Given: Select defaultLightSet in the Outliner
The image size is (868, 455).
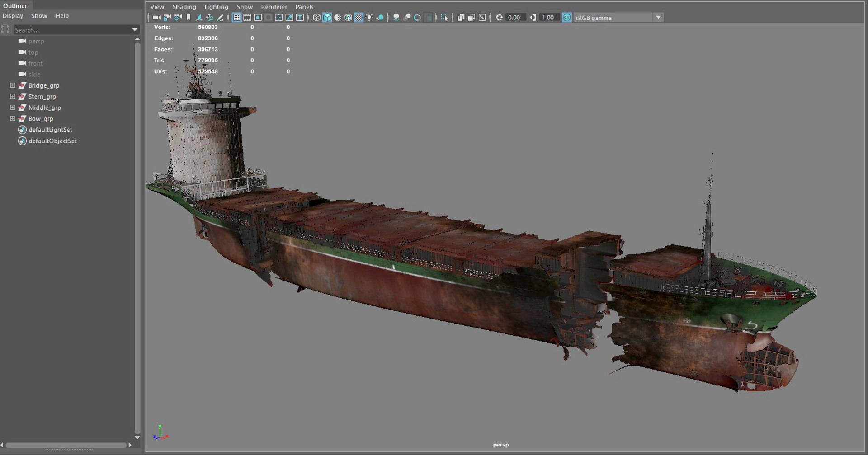Looking at the screenshot, I should [x=50, y=130].
